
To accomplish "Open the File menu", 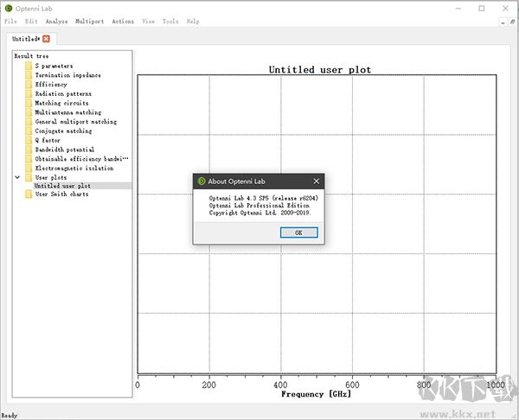I will (10, 22).
